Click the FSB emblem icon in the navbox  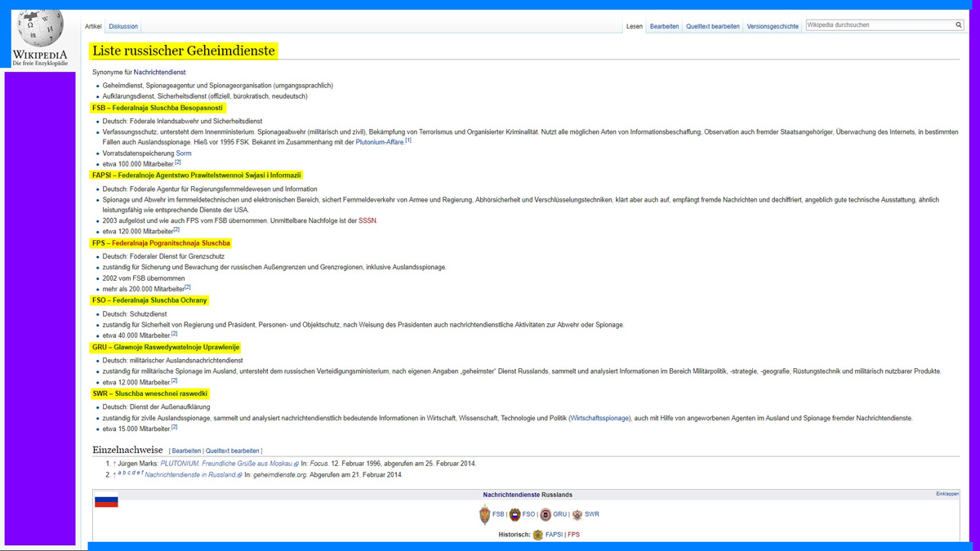pyautogui.click(x=485, y=515)
